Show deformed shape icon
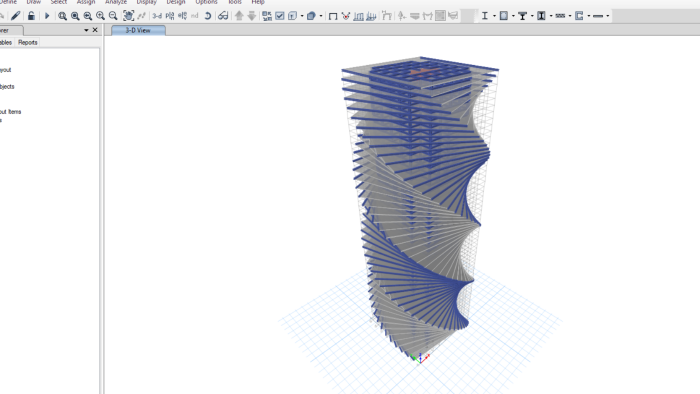 point(387,16)
